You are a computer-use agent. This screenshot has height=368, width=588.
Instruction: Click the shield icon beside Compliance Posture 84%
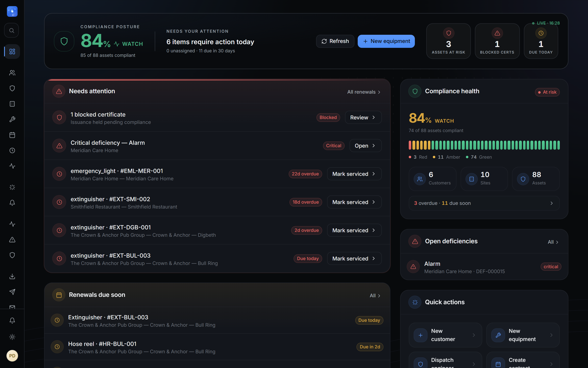tap(64, 41)
